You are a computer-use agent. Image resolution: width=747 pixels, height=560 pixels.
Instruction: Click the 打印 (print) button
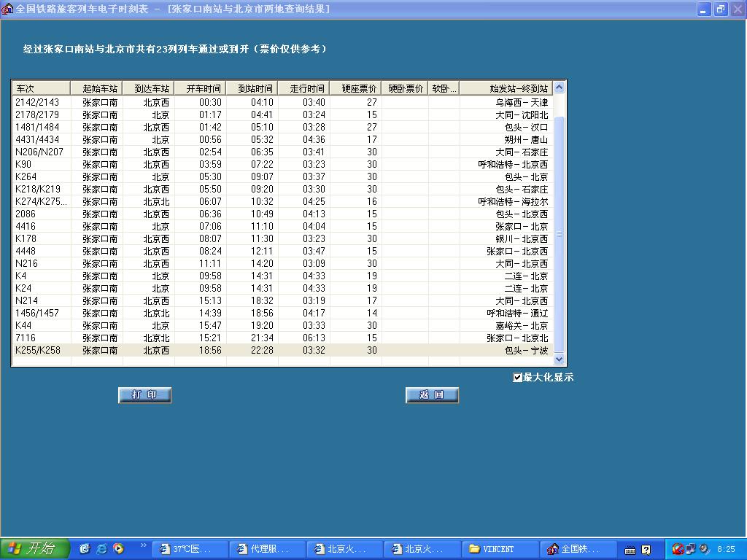point(145,394)
